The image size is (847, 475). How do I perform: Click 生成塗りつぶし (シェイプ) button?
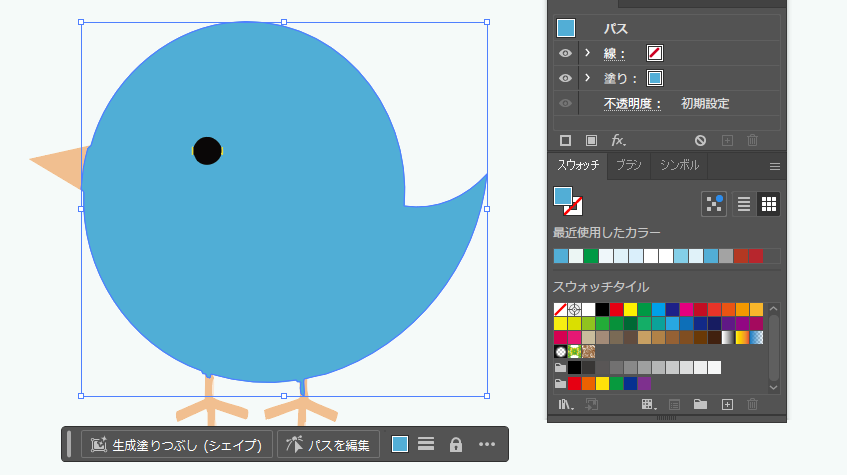pos(177,444)
